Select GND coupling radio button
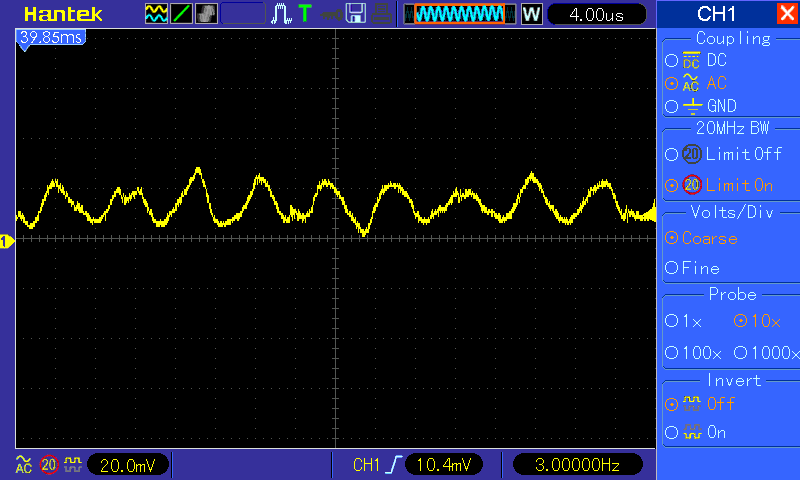The height and width of the screenshot is (480, 800). (671, 106)
